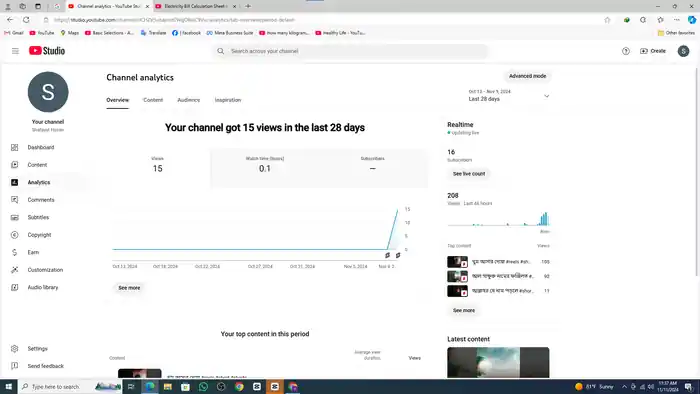Click the Advanced mode button

point(527,76)
